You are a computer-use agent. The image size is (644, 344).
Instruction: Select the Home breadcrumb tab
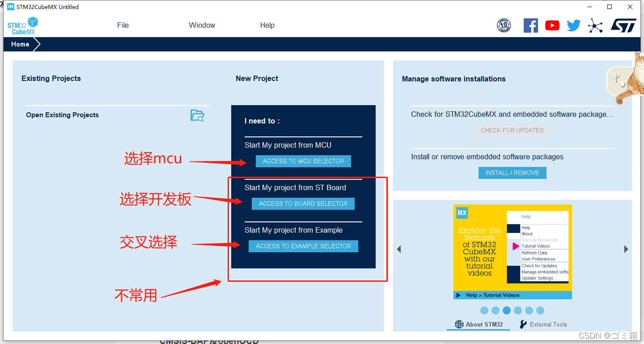pos(20,44)
